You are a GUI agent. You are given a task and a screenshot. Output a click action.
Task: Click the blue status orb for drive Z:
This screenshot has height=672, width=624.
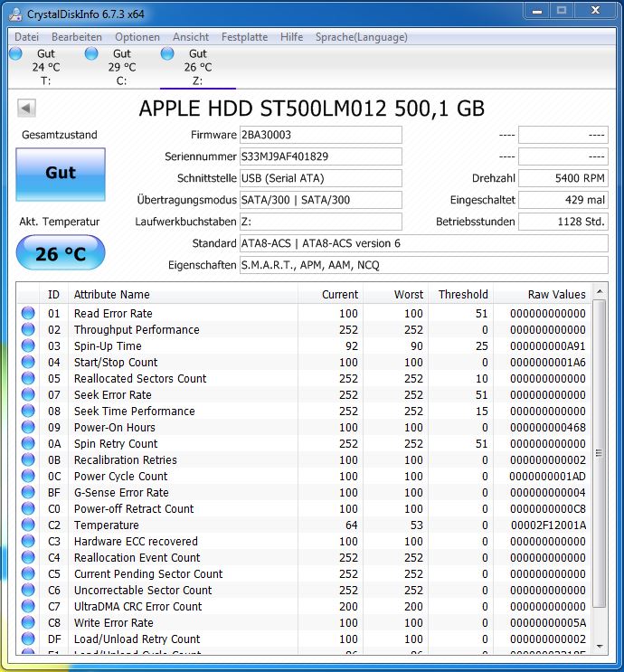click(167, 54)
